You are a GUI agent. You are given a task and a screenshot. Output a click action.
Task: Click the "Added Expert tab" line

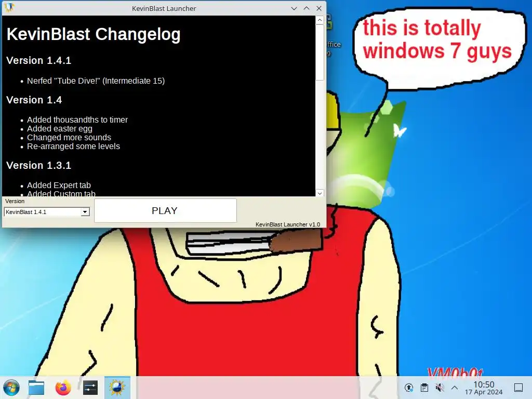[x=59, y=185]
